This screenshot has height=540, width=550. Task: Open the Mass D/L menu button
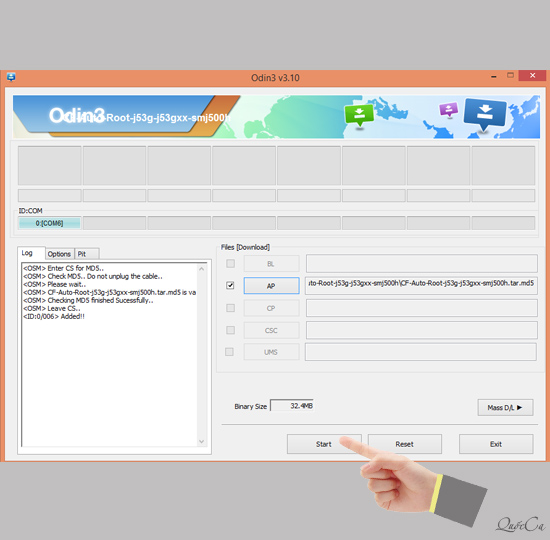click(x=505, y=407)
